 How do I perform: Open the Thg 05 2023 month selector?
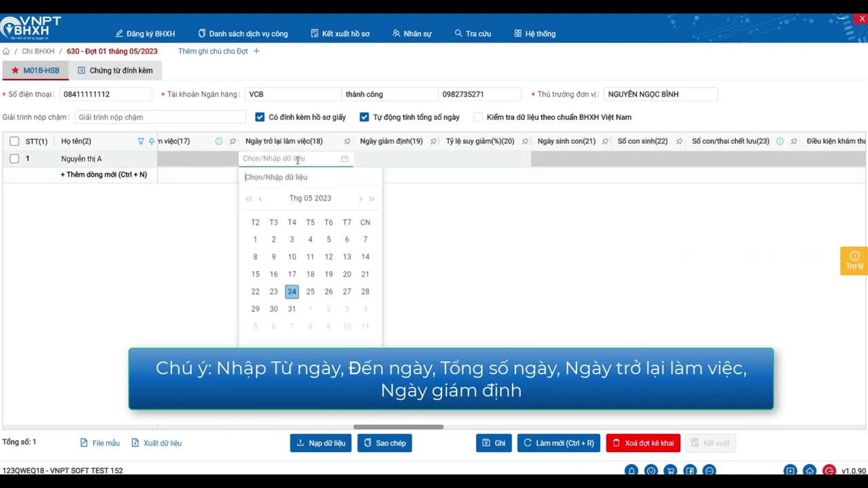(310, 199)
